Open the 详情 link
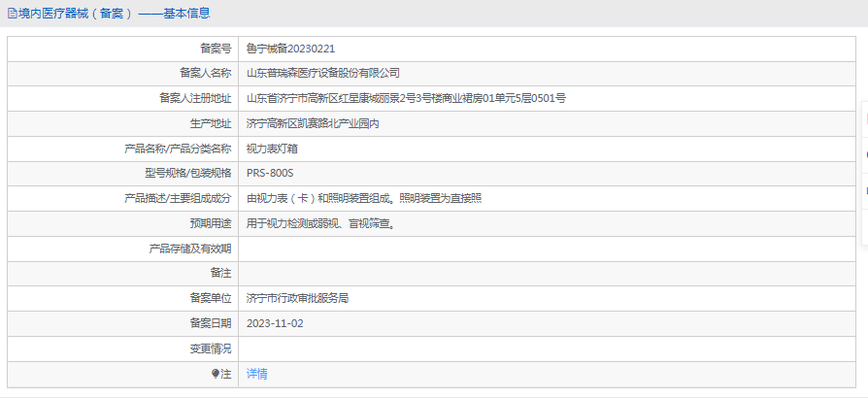This screenshot has width=868, height=398. coord(257,374)
